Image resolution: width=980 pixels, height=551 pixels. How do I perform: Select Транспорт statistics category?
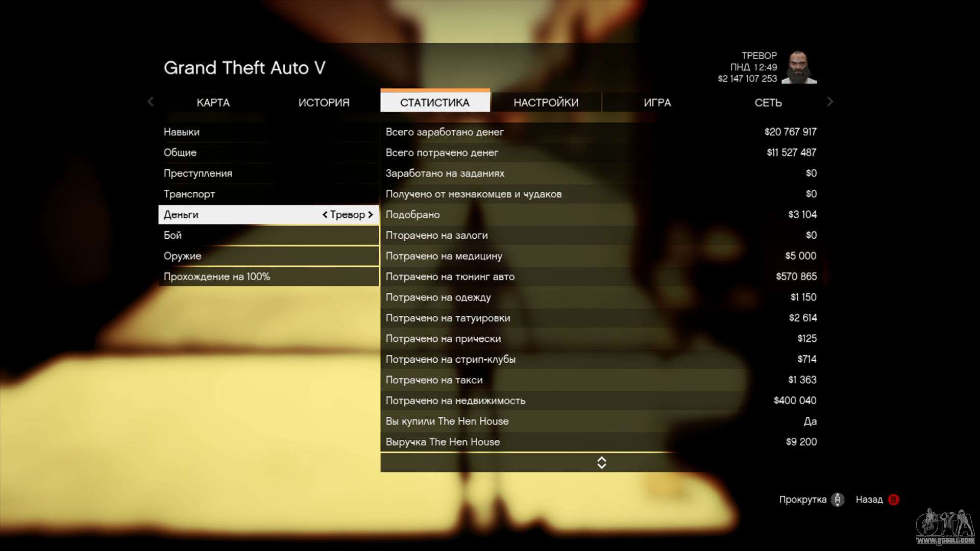[x=190, y=194]
